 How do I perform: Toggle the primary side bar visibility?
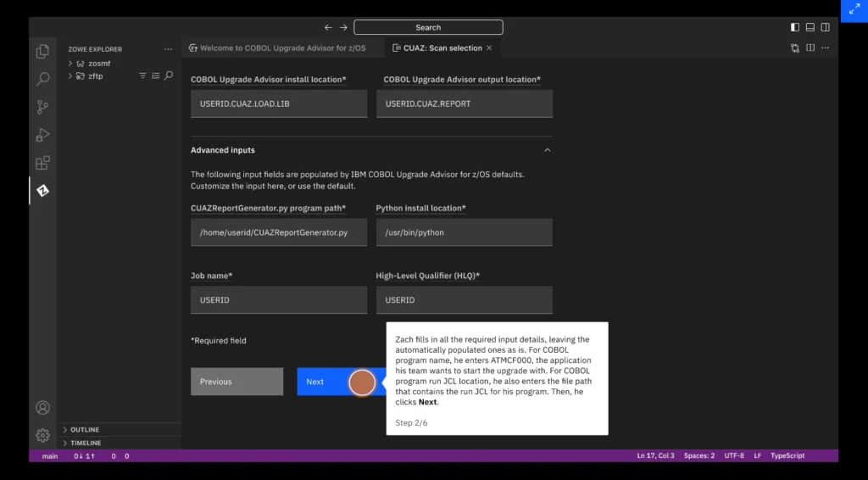pyautogui.click(x=795, y=27)
